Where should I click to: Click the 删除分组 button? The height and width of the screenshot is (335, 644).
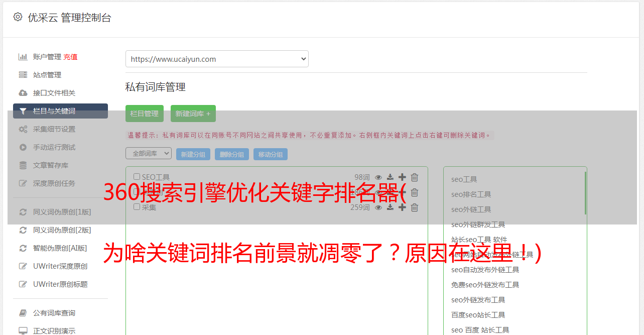click(x=232, y=154)
